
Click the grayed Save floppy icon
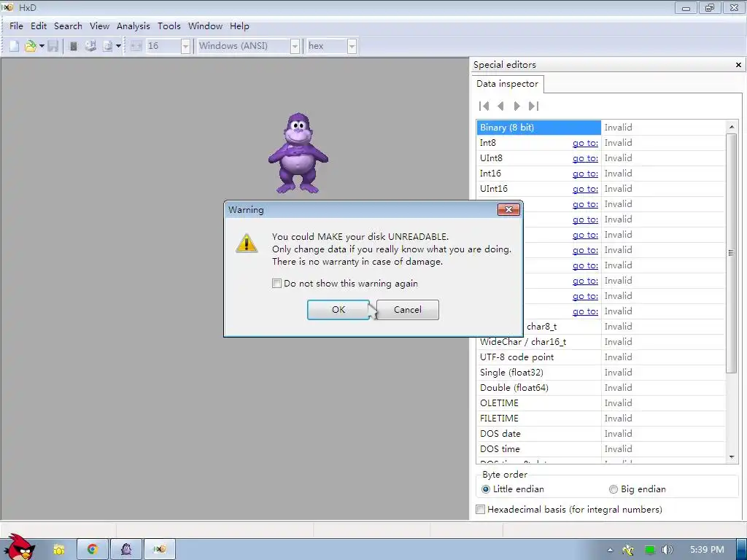tap(53, 46)
